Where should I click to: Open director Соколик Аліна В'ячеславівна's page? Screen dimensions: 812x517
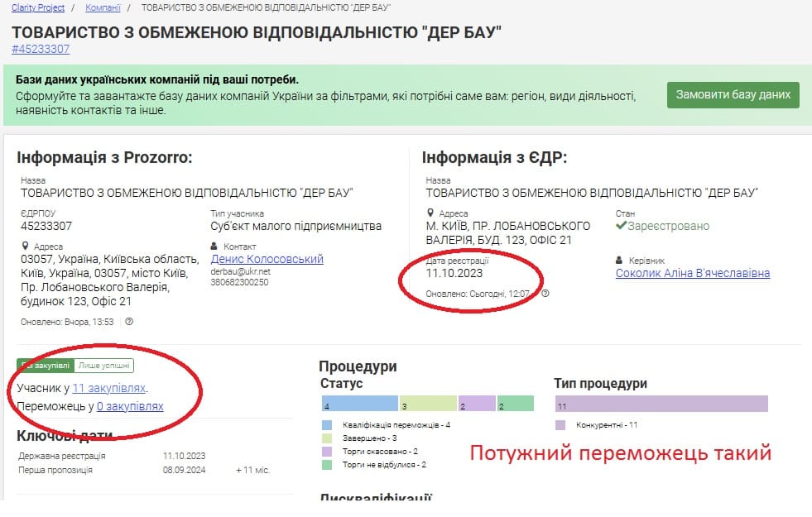(x=693, y=273)
